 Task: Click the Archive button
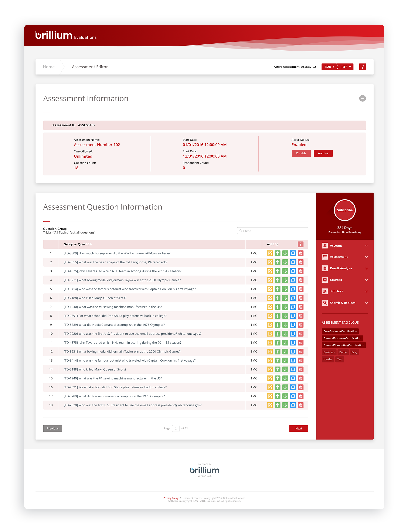point(323,153)
